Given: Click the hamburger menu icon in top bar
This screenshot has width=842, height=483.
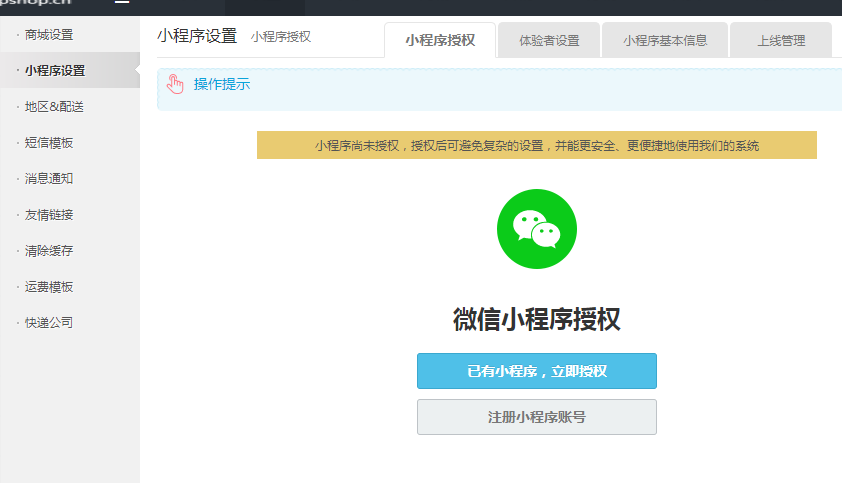Looking at the screenshot, I should pos(122,3).
